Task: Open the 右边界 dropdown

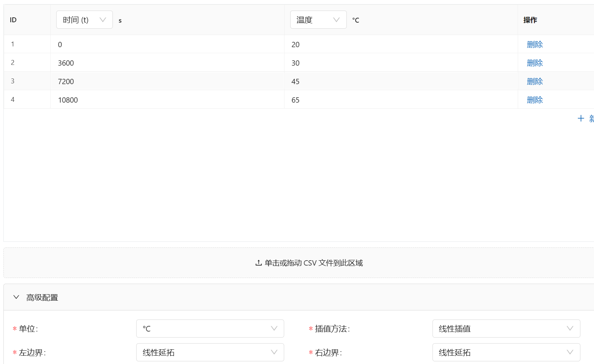Action: pos(506,352)
